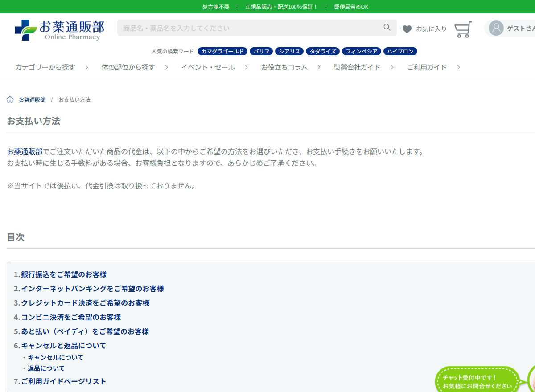Jump to ご利用ガイドページリスト section

[63, 381]
